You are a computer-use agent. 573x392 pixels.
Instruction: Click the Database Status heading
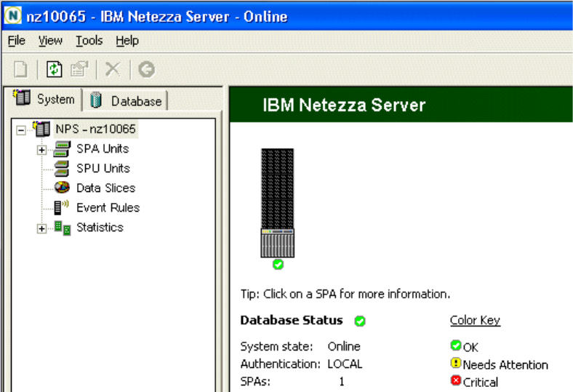tap(292, 321)
